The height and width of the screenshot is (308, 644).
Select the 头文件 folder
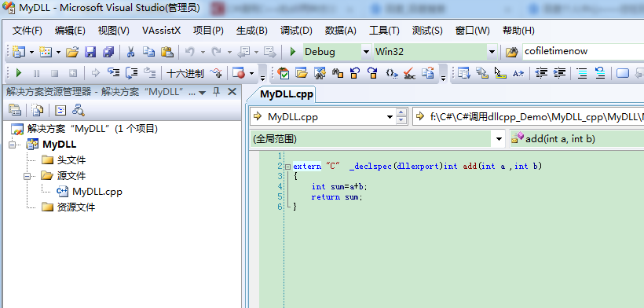tap(71, 160)
